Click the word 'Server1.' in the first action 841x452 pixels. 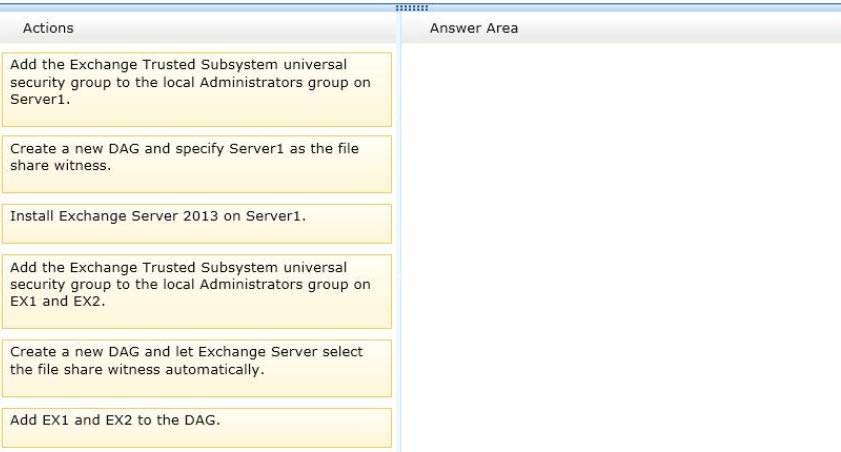[x=40, y=99]
